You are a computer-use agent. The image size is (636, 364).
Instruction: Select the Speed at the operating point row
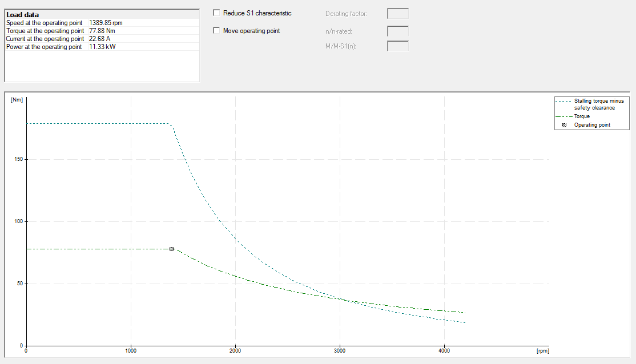pyautogui.click(x=45, y=23)
